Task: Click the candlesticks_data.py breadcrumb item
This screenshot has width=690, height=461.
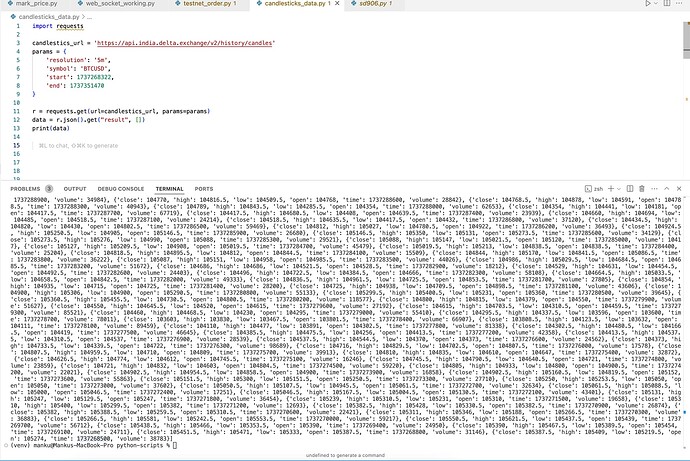Action: pos(49,17)
